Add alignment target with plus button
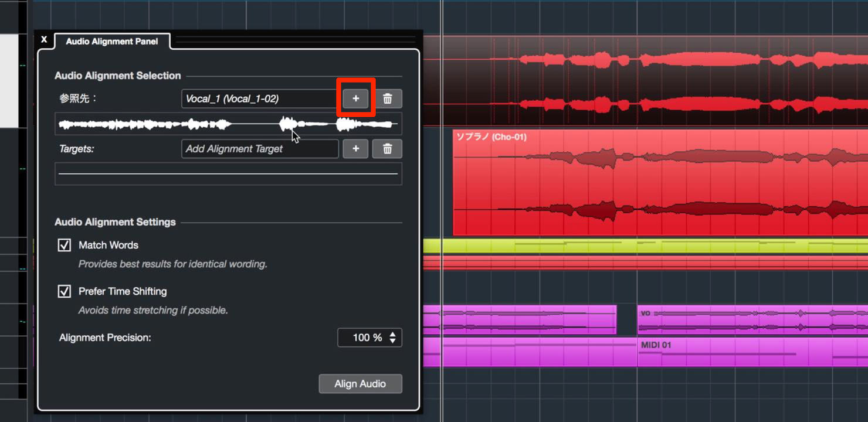The width and height of the screenshot is (868, 422). tap(355, 149)
